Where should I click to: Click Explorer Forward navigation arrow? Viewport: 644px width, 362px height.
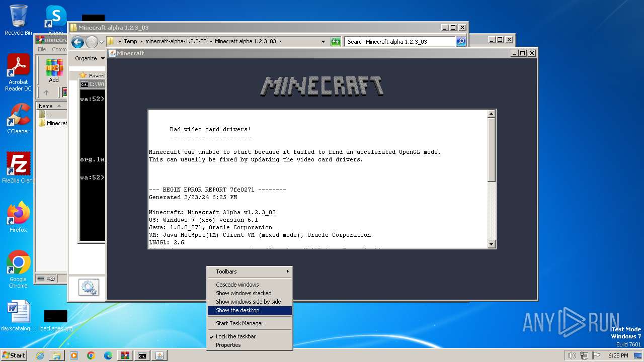pos(92,42)
